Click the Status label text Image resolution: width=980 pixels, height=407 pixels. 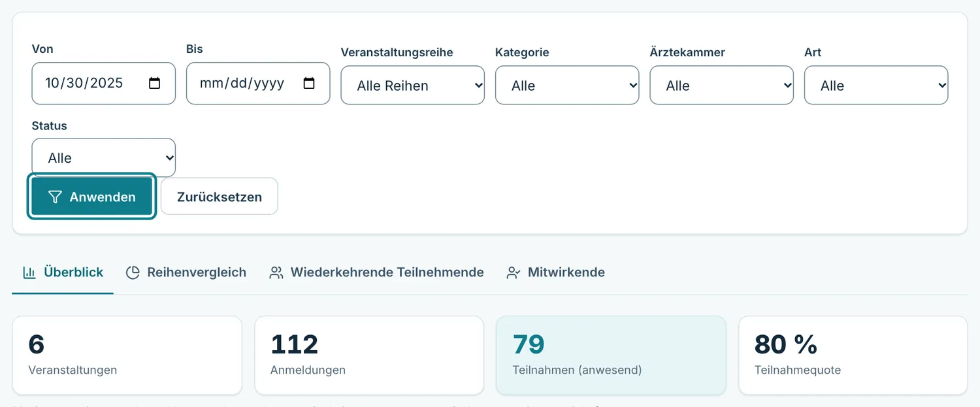click(x=50, y=125)
